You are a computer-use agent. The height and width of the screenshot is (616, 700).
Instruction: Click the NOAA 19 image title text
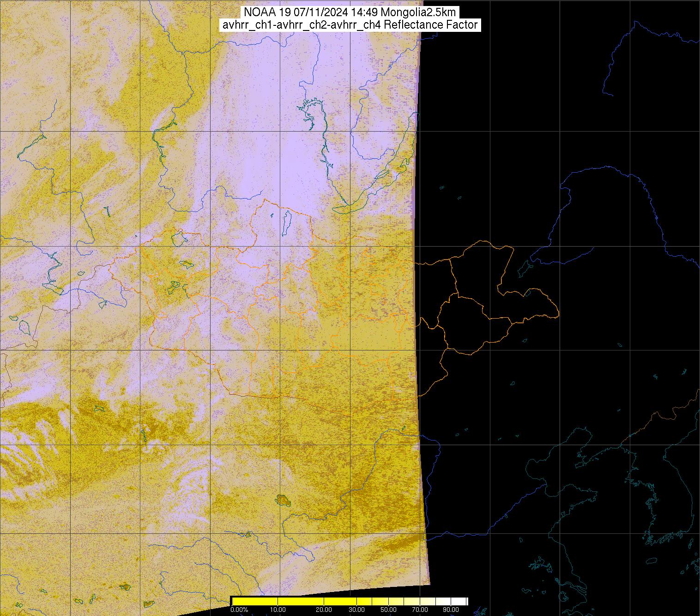[350, 12]
